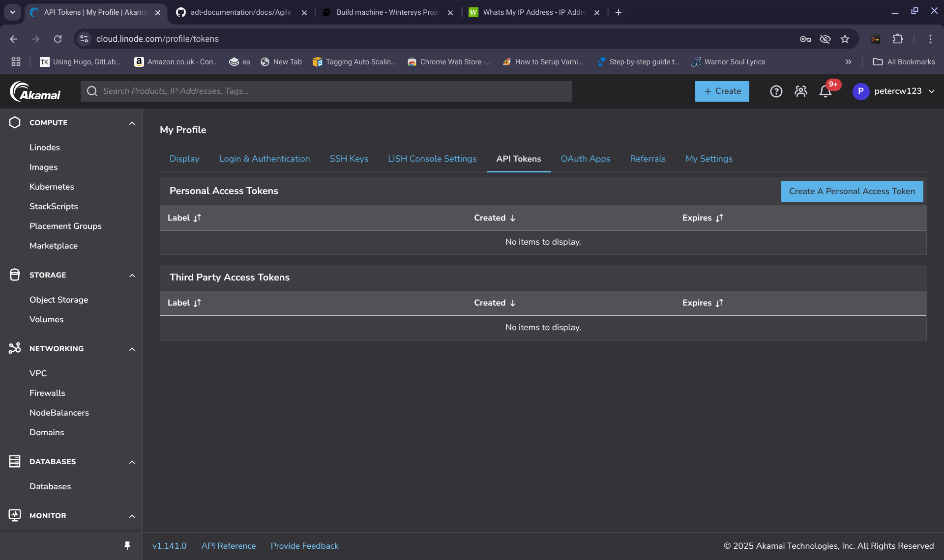Open the notifications bell icon

825,91
